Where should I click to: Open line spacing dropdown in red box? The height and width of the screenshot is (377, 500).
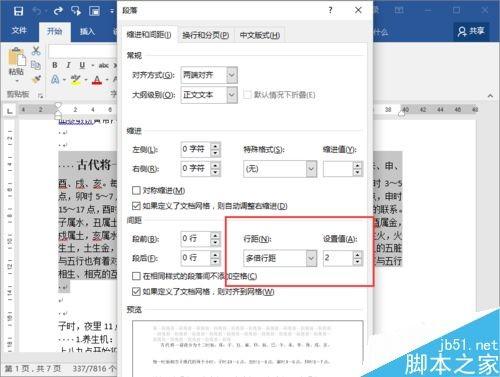tap(311, 258)
